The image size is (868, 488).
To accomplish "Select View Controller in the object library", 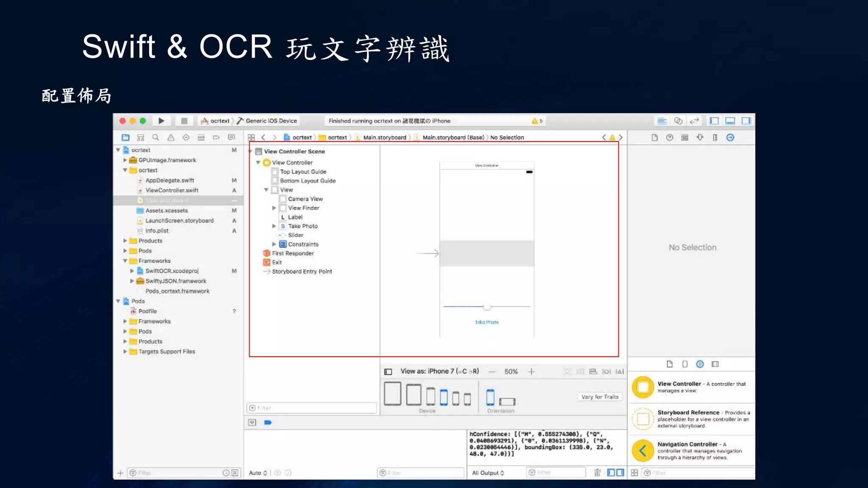I will [692, 387].
